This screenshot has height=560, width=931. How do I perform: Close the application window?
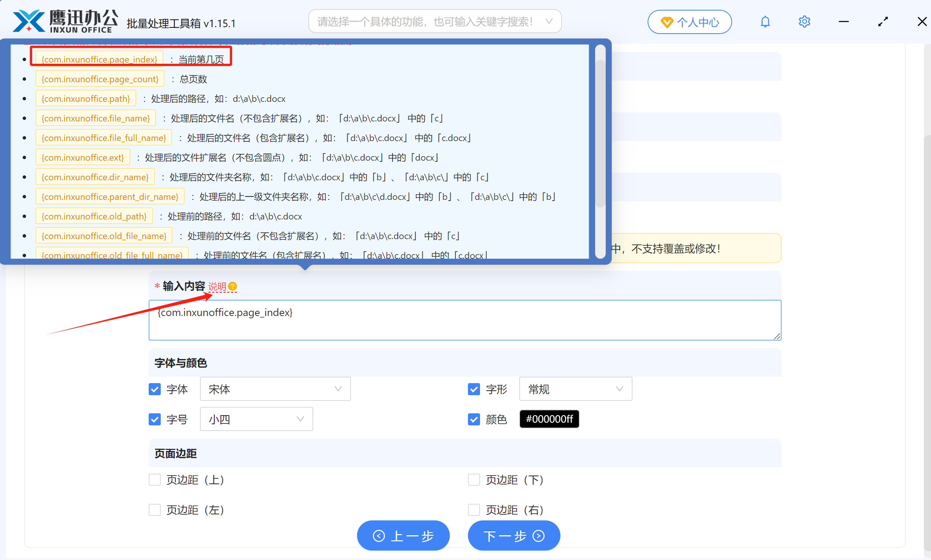pos(922,21)
